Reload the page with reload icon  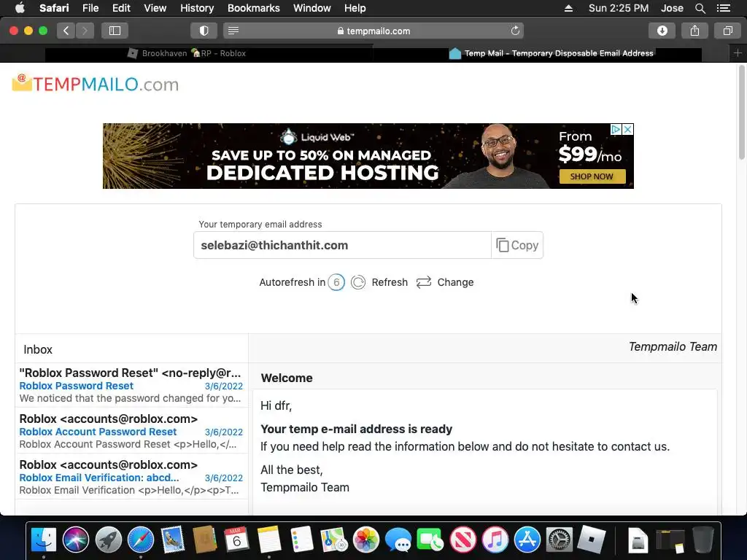click(x=515, y=31)
